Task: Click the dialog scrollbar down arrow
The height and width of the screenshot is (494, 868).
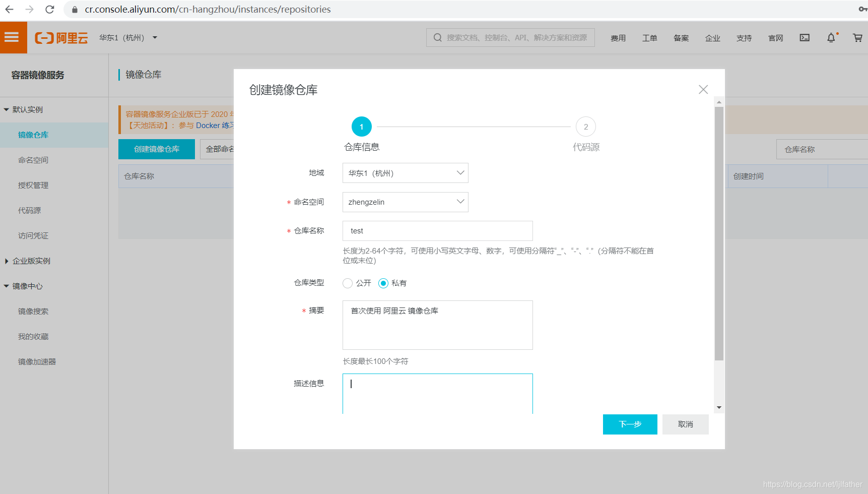Action: click(x=719, y=407)
